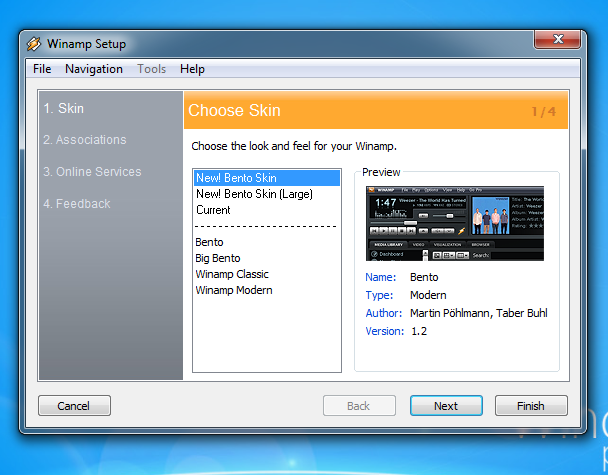Click the author 'Martin Pöhlmann, Taber Buhl'
This screenshot has width=608, height=475.
(479, 313)
